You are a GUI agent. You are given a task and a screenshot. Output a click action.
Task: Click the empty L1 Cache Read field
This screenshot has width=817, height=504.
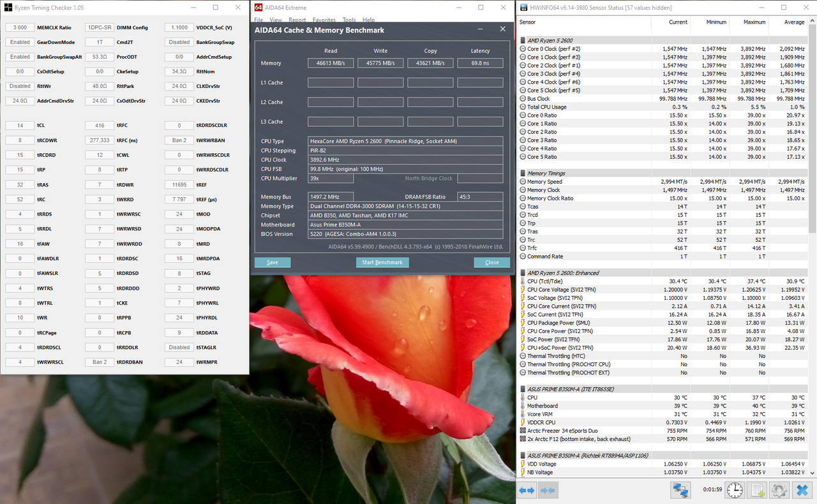[x=331, y=82]
